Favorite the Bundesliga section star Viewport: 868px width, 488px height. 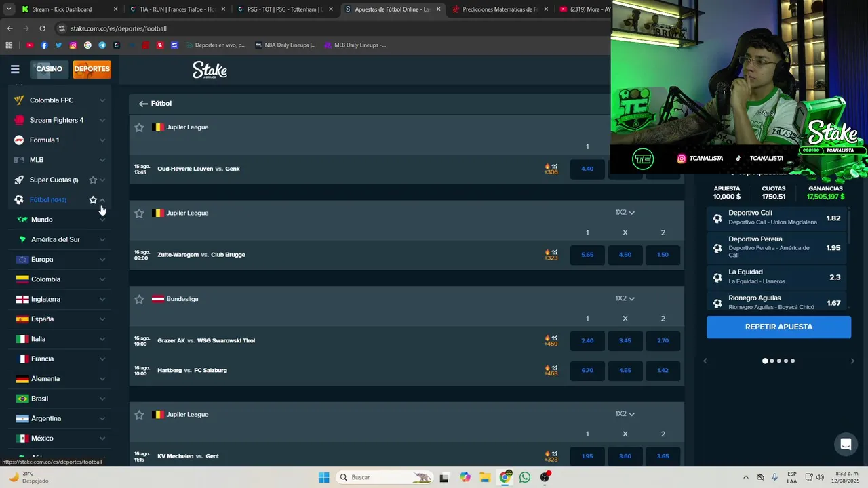click(x=139, y=299)
